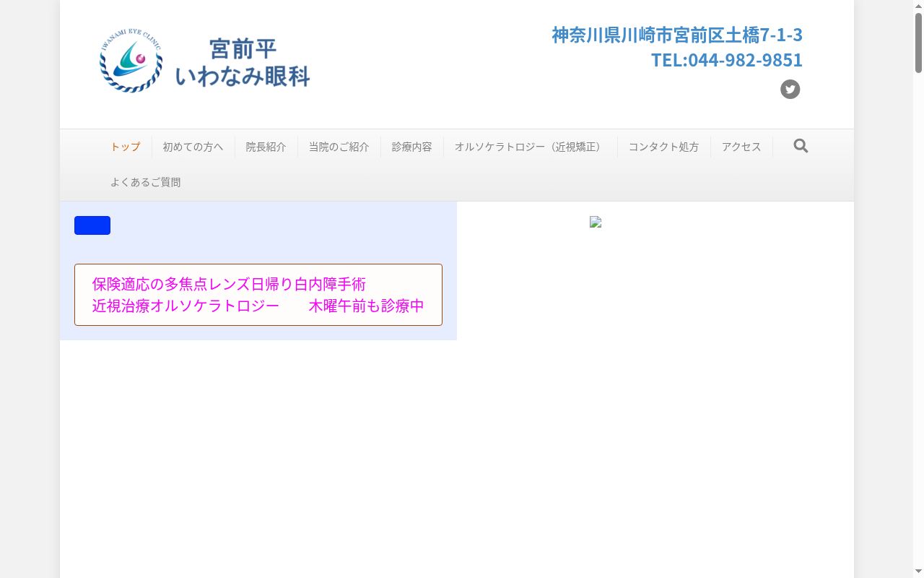Screen dimensions: 924x578
Task: Open よくあるご質問 menu item
Action: point(145,182)
